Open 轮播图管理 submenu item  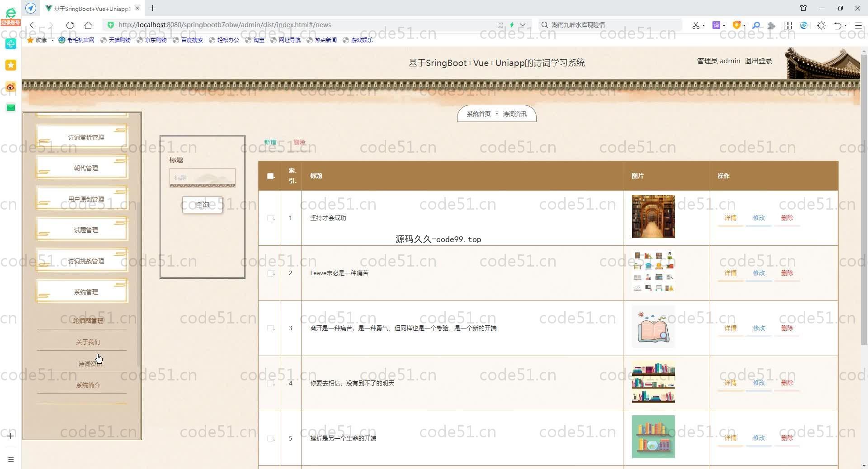(88, 320)
